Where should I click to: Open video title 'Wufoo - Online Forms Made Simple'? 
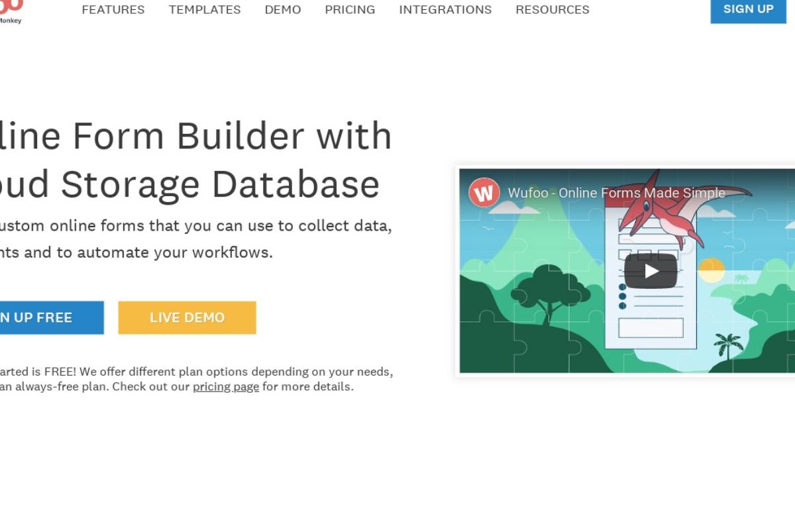(x=616, y=193)
